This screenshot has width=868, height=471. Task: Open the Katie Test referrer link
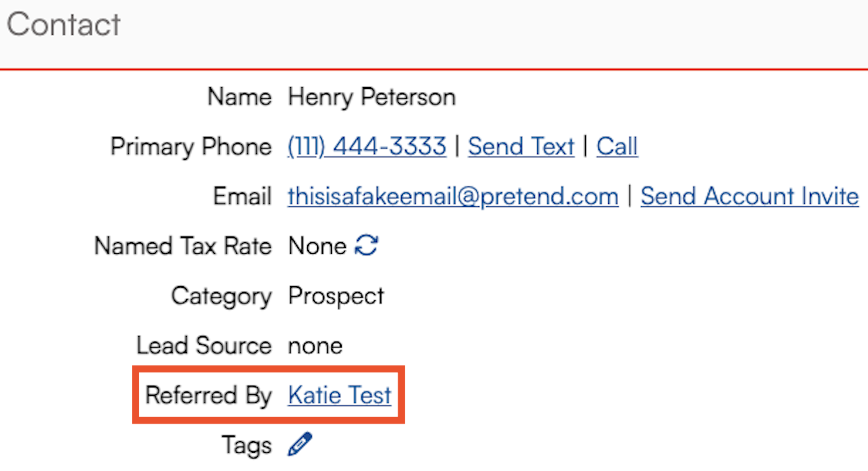(x=339, y=395)
